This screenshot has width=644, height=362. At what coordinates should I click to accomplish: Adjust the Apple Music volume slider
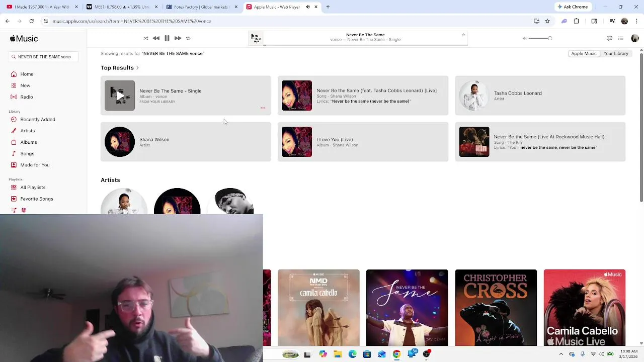540,38
